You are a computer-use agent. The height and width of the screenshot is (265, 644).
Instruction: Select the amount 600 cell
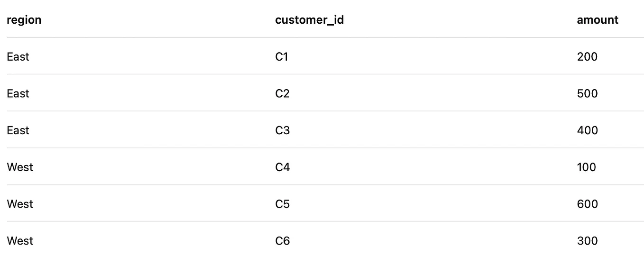[588, 204]
